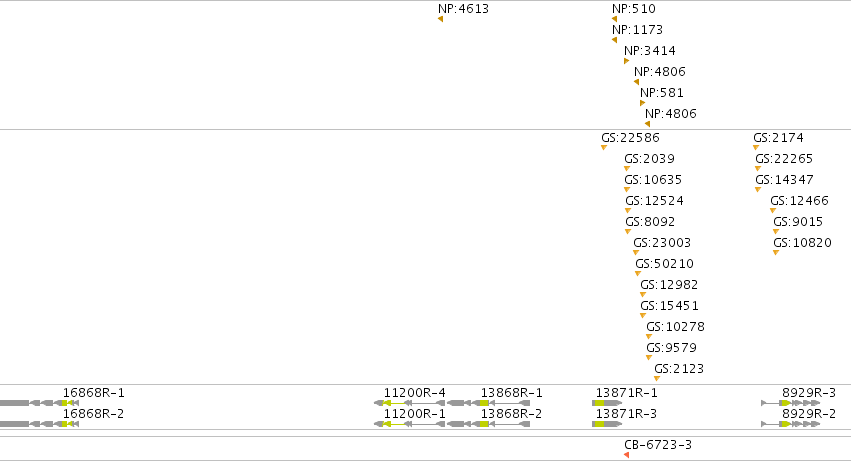851x461 pixels.
Task: Select the 13871R-3 gene model label
Action: (x=626, y=414)
